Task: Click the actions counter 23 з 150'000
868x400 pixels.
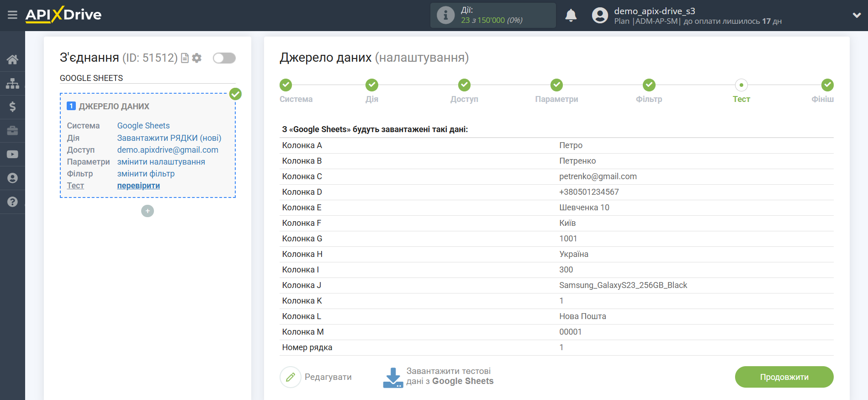Action: point(492,20)
